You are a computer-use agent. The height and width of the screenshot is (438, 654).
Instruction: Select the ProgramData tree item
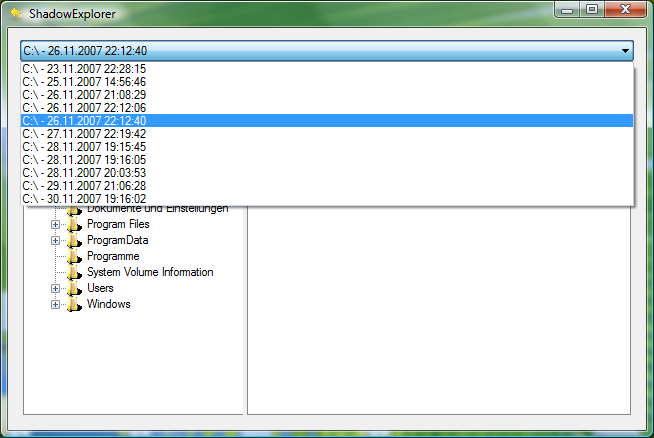[118, 240]
